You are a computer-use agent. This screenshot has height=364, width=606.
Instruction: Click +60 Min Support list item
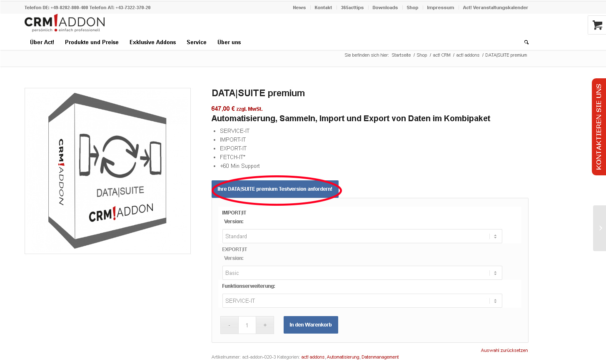pos(239,166)
